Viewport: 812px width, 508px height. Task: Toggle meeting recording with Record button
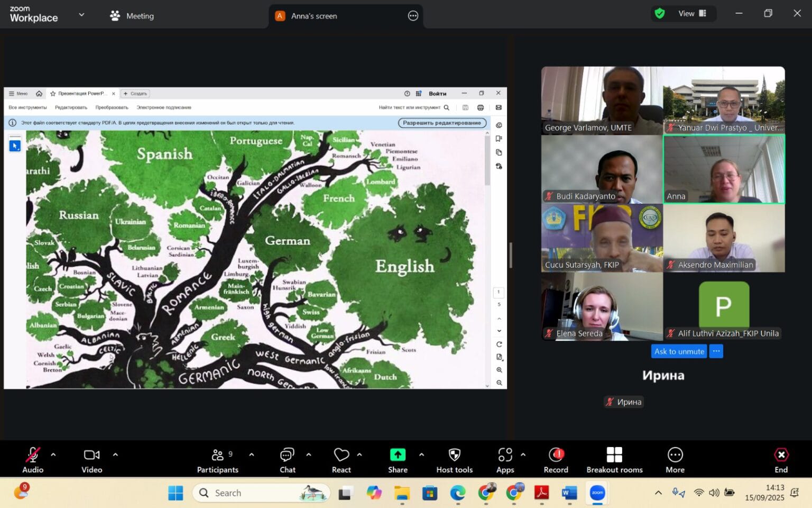(556, 460)
